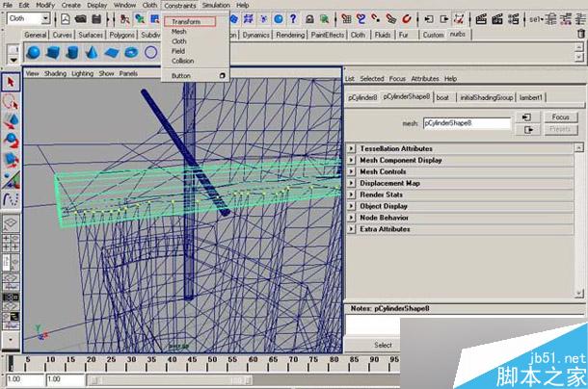
Task: Create a polygon cube from shelf
Action: [x=53, y=52]
